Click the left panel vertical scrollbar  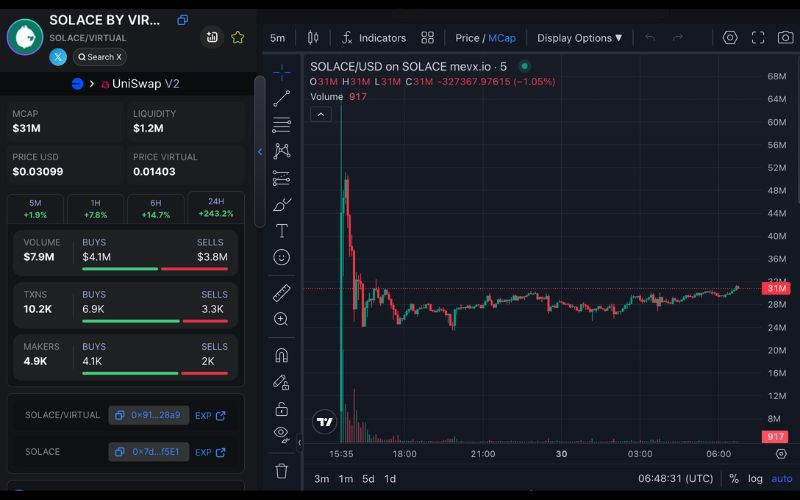(x=260, y=151)
